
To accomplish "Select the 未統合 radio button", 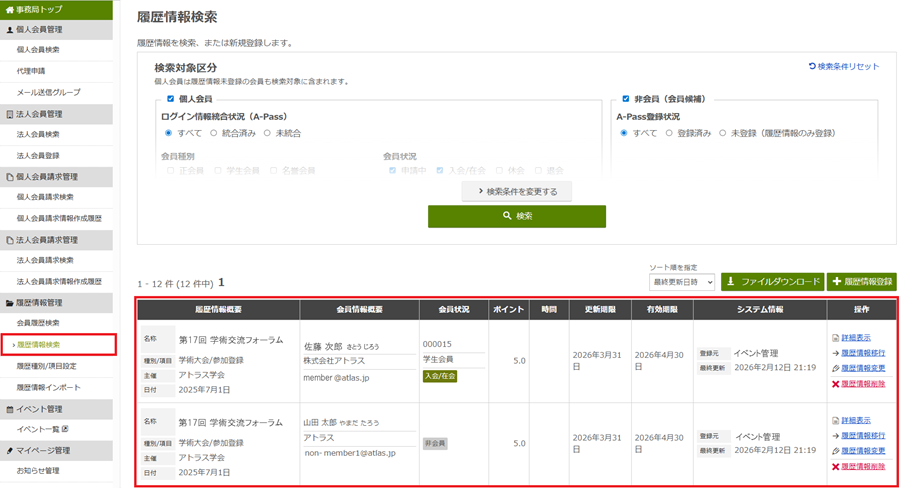I will 267,133.
